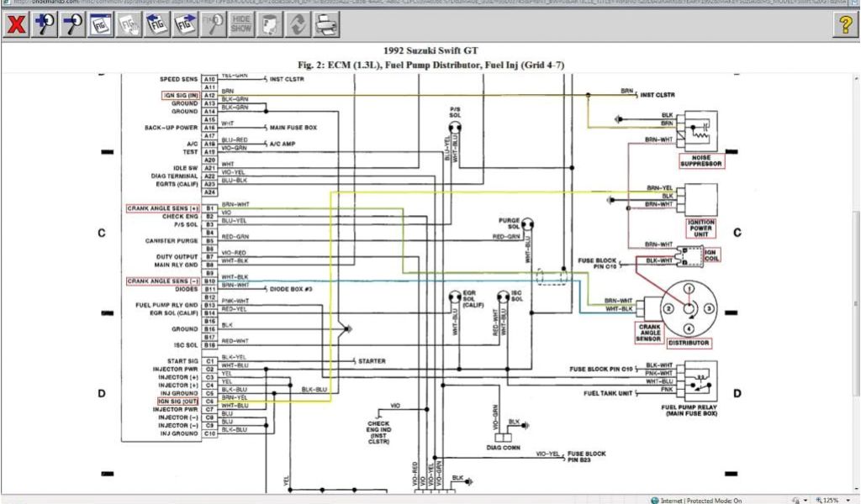Click the IGNITION POWER UNIT label
The height and width of the screenshot is (504, 861).
700,226
